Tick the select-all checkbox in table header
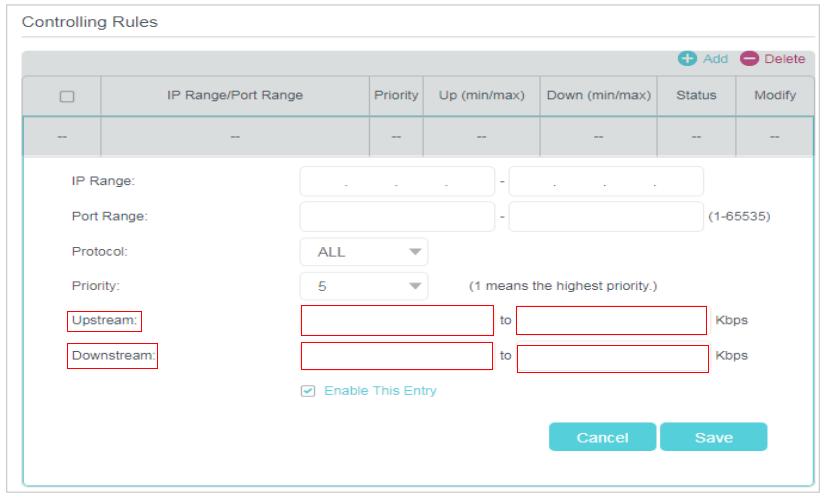Viewport: 827px width, 497px height. click(x=67, y=96)
